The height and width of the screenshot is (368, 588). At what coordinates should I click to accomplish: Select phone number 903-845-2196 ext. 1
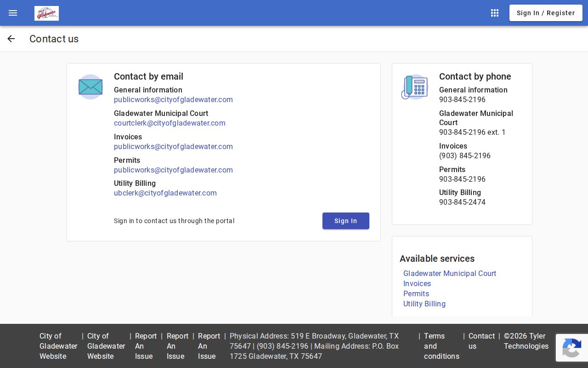[x=472, y=132]
